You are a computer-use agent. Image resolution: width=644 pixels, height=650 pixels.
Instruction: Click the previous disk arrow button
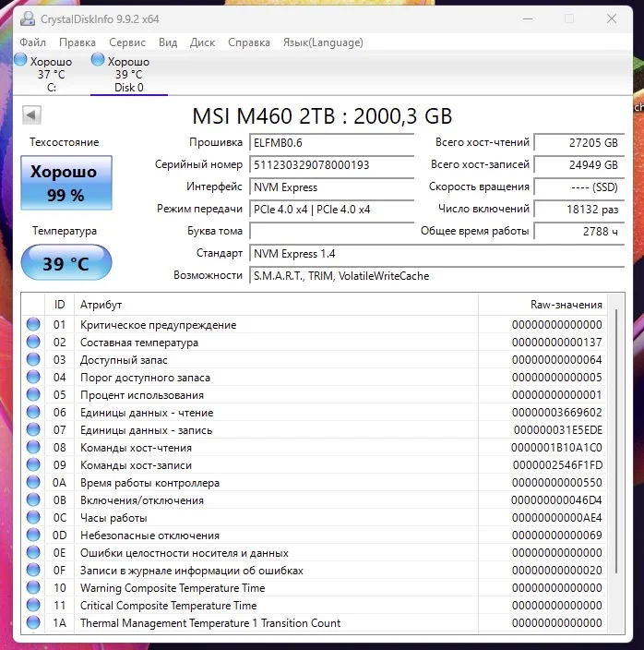[x=31, y=114]
